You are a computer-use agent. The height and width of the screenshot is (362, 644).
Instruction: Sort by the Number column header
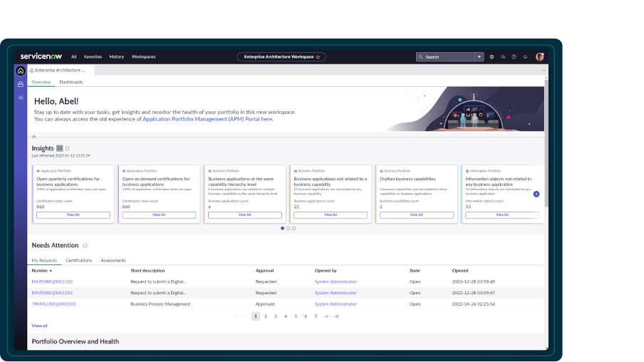pyautogui.click(x=42, y=271)
